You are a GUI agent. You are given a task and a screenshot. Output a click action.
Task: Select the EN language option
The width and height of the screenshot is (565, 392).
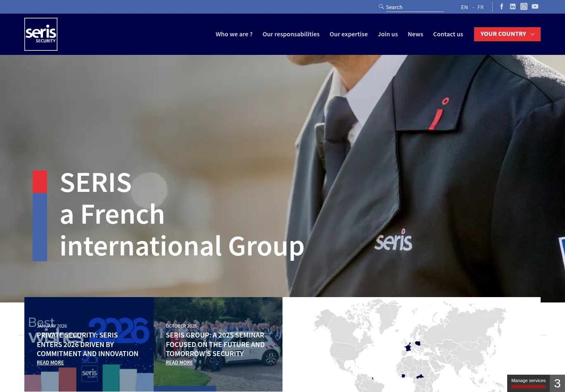pyautogui.click(x=464, y=7)
